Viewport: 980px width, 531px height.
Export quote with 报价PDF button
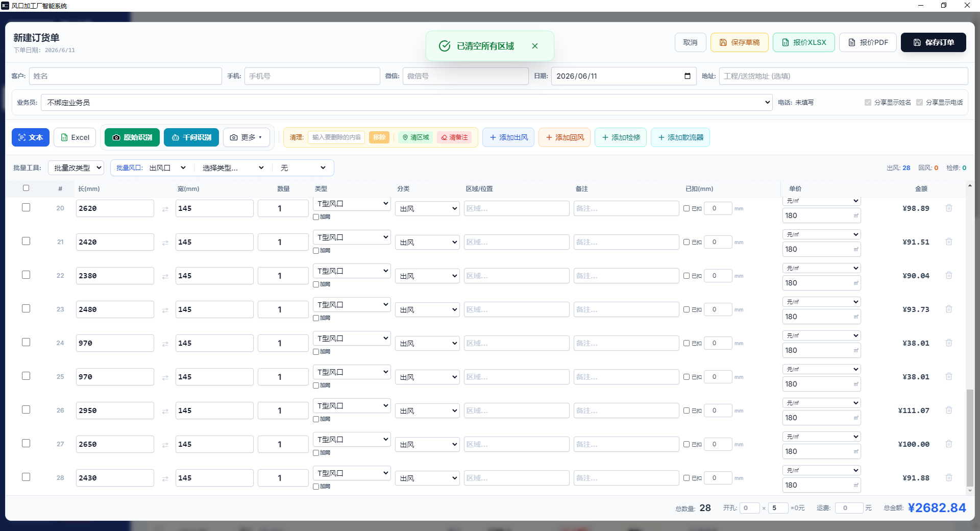click(868, 42)
